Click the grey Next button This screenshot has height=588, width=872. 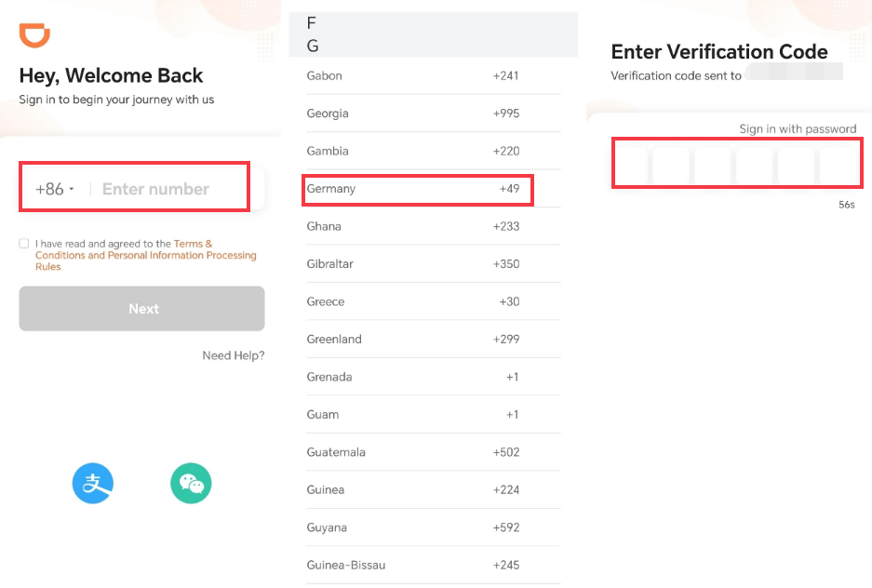point(141,309)
